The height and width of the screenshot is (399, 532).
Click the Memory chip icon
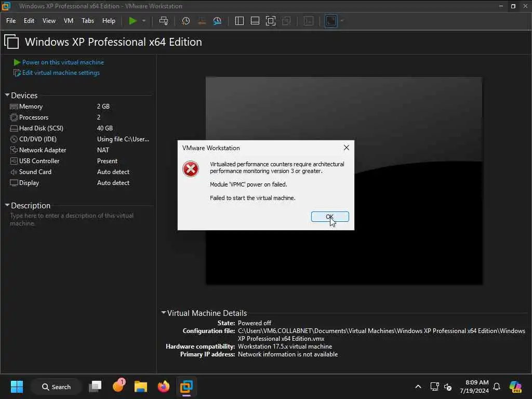pyautogui.click(x=14, y=106)
